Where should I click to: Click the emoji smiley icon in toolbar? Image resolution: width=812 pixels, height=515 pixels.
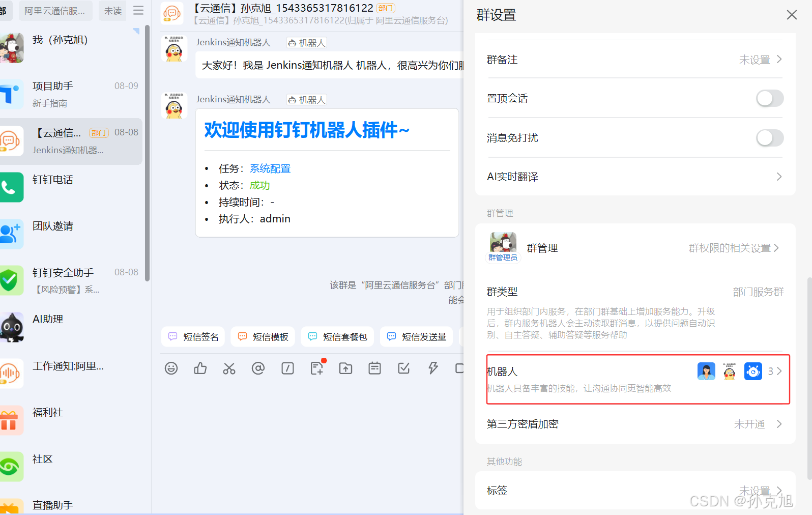click(171, 368)
